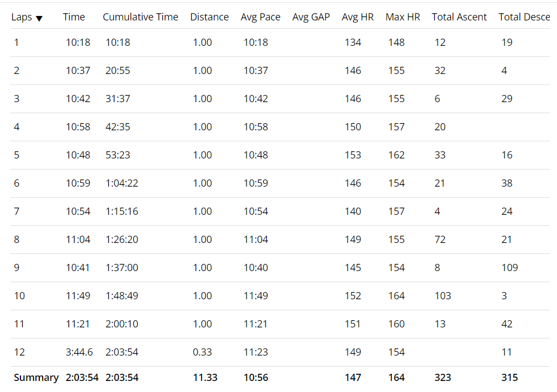
Task: Select lap 1 row number
Action: tap(17, 43)
